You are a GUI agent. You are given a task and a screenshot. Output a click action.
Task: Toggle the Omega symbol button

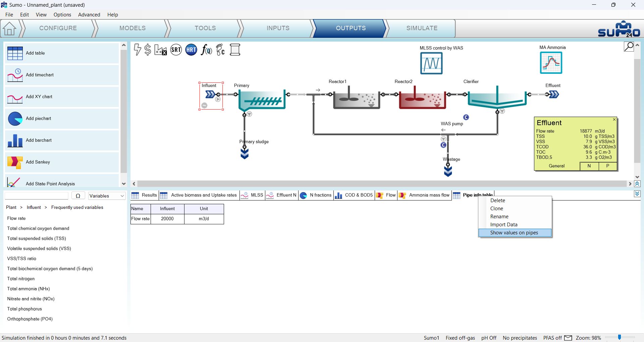click(78, 196)
